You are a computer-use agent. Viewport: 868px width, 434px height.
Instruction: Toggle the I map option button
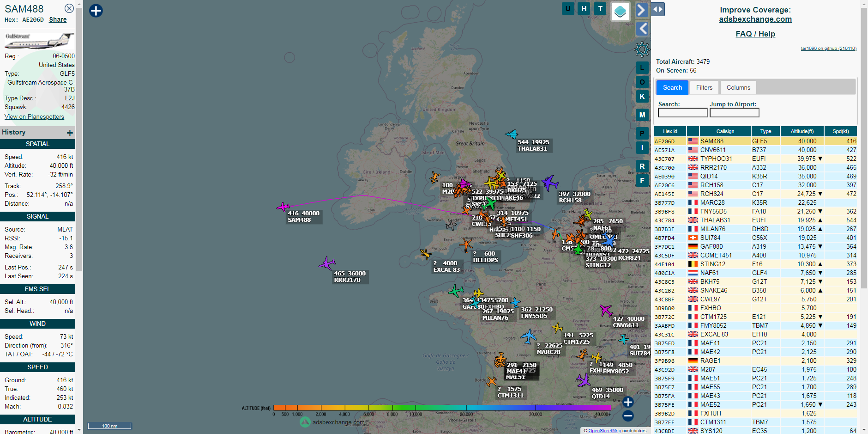(x=642, y=148)
